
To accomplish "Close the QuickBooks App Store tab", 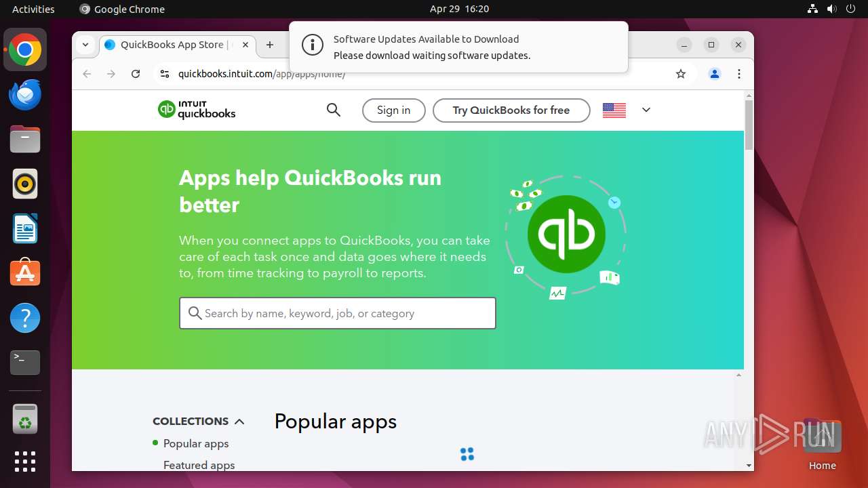I will 245,45.
